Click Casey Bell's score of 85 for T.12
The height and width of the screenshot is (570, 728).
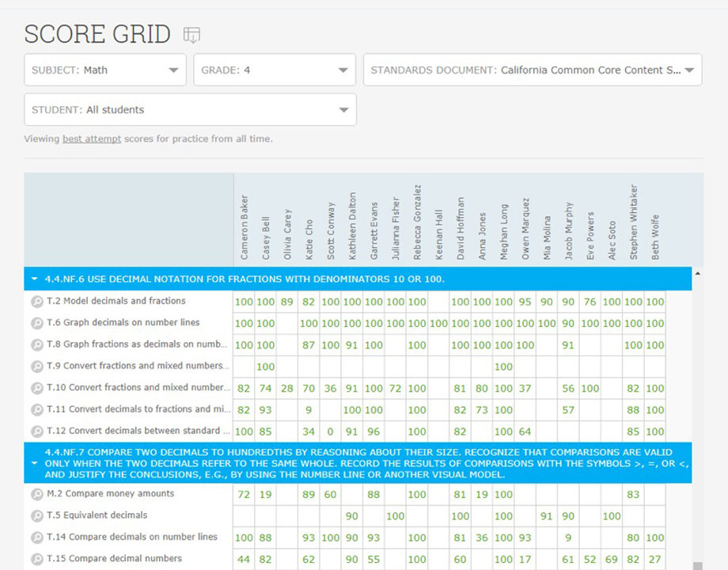265,431
